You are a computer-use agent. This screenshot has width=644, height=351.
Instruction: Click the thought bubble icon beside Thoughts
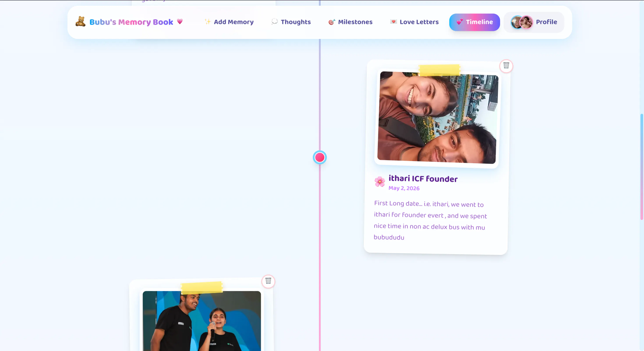(x=274, y=22)
